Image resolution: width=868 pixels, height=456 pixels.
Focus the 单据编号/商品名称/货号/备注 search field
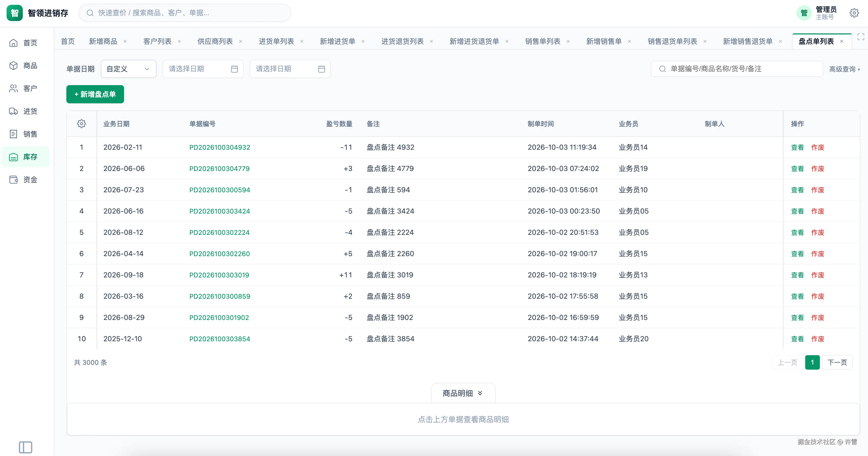737,69
